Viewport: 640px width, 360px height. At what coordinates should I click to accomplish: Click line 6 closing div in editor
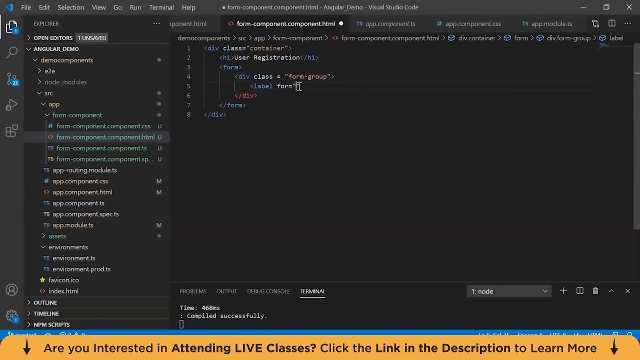pos(246,96)
